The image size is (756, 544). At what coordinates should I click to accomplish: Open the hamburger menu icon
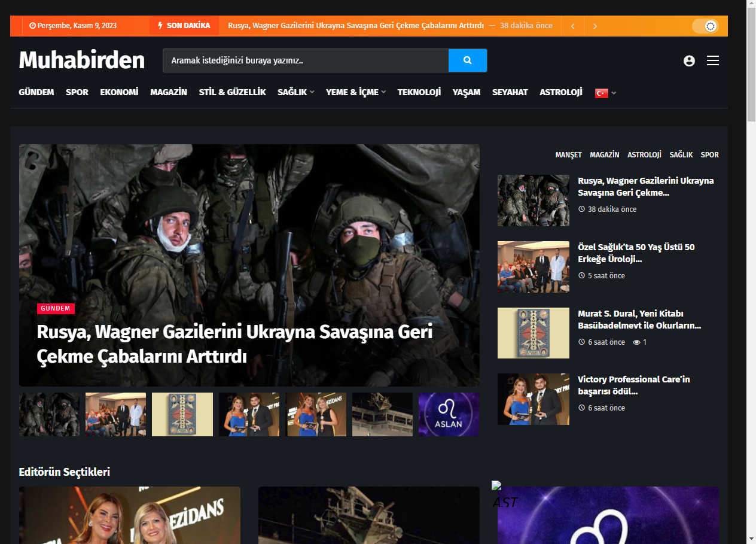tap(713, 60)
